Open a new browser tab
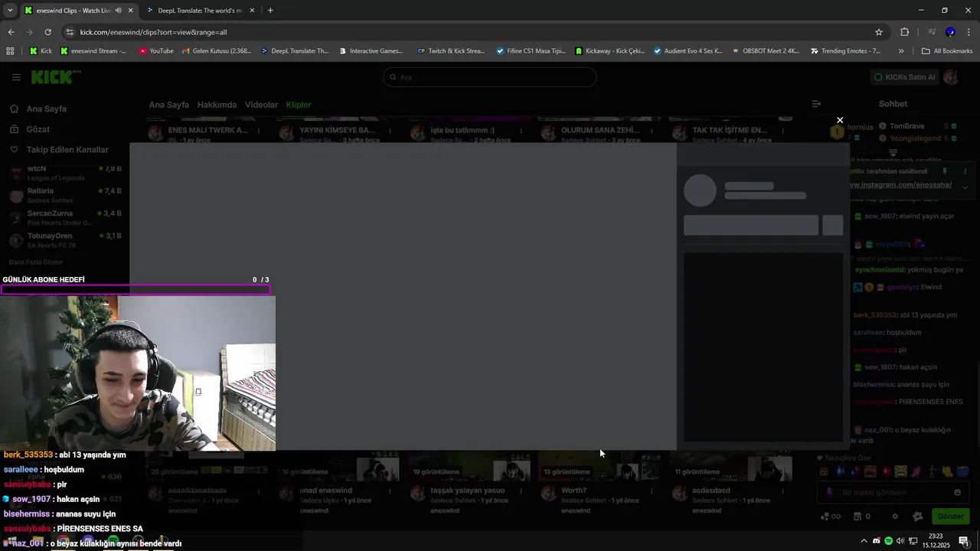The image size is (980, 551). tap(270, 11)
